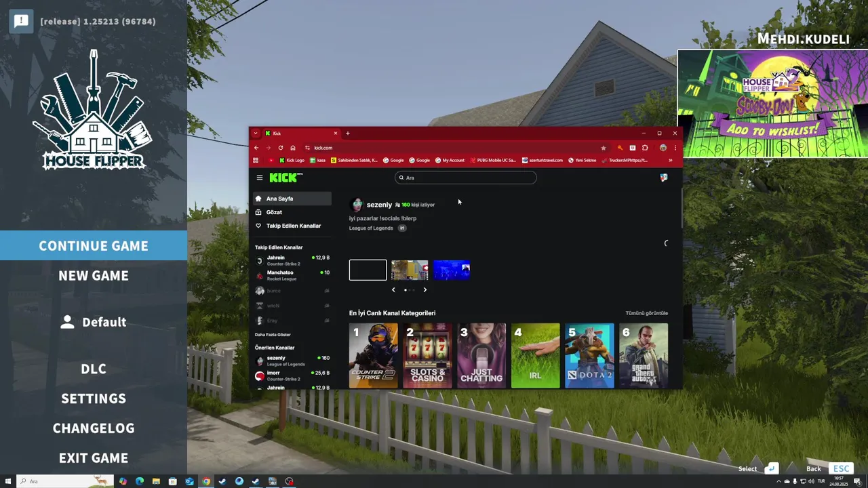This screenshot has height=488, width=868.
Task: Select second featured stream thumbnail
Action: [x=410, y=270]
